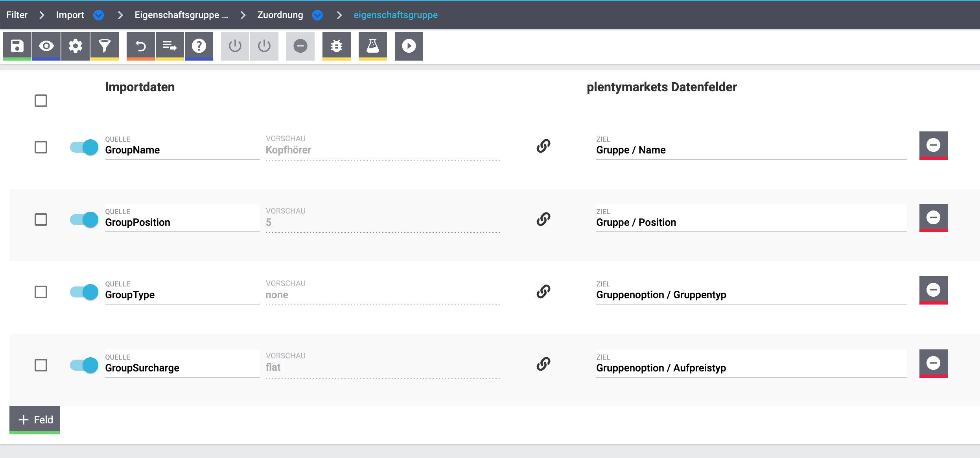Open settings gear in toolbar
Screen dimensions: 980x458
76,46
